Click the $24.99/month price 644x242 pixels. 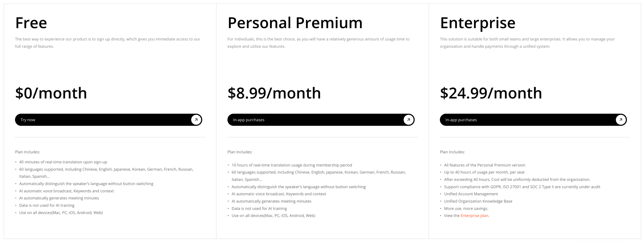[x=491, y=93]
